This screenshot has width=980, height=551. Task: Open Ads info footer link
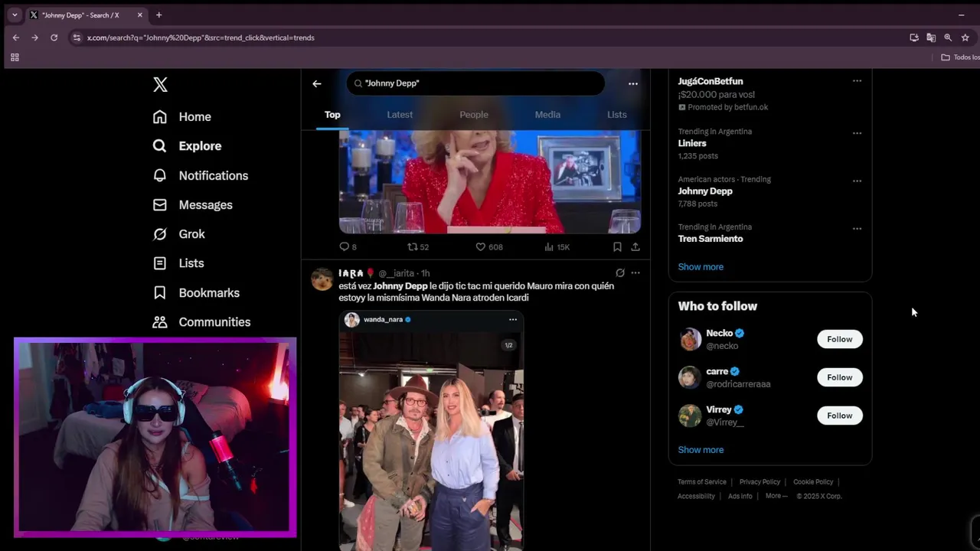740,496
